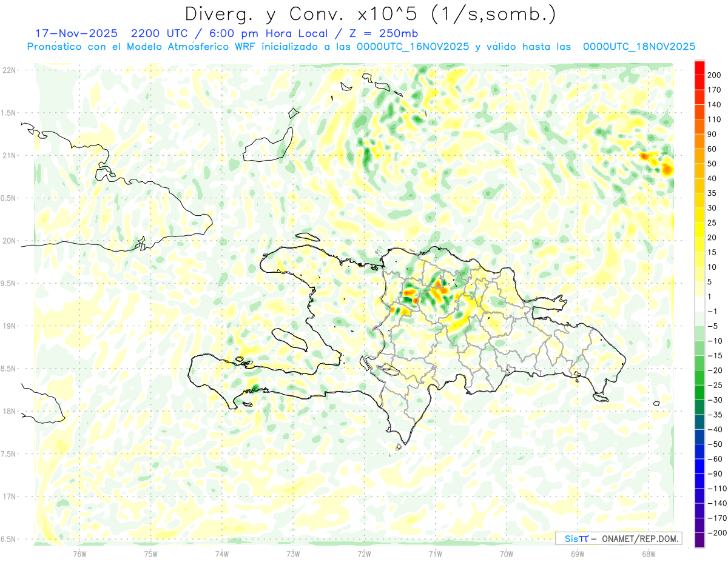The height and width of the screenshot is (562, 728).
Task: Click the "-90" color scale label
Action: 715,474
